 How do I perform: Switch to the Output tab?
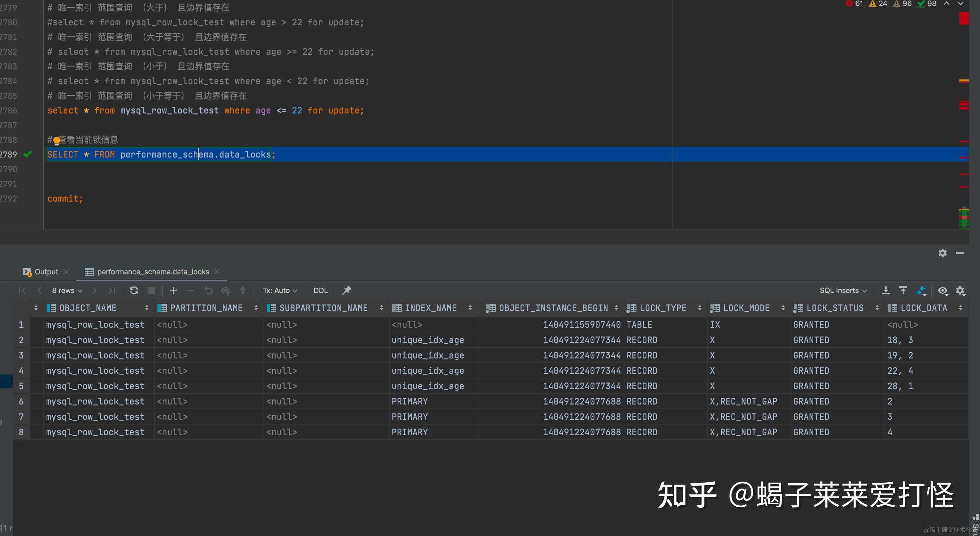coord(45,271)
